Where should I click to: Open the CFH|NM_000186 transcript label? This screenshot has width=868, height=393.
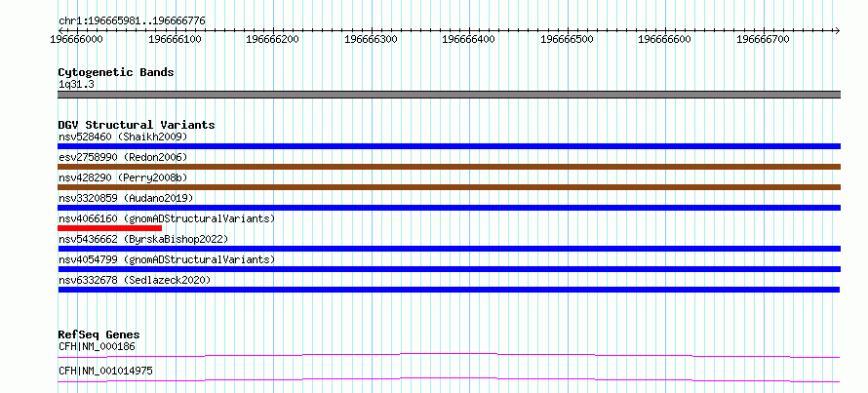coord(97,346)
